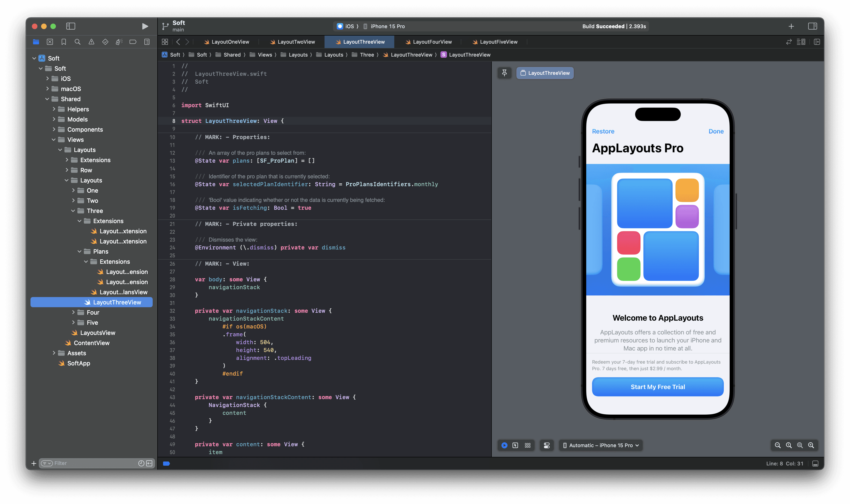The height and width of the screenshot is (504, 850).
Task: Open the Bookmark navigator
Action: 64,42
